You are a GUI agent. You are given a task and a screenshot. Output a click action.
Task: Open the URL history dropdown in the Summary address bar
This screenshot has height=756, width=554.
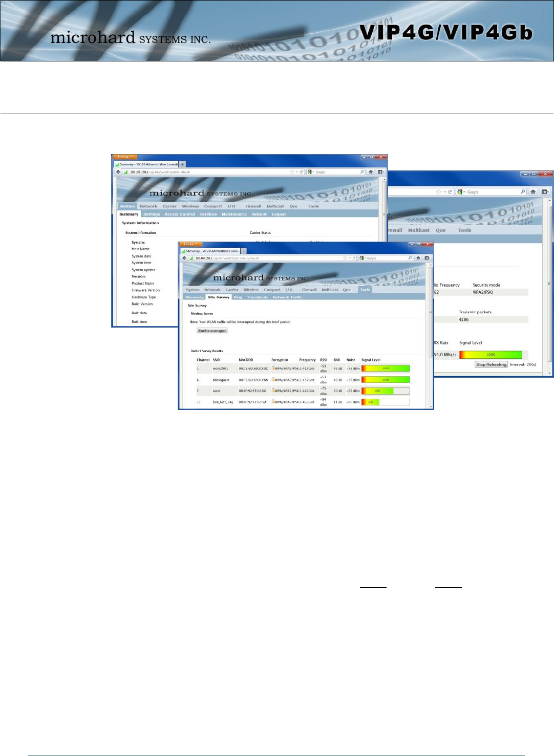pos(297,172)
